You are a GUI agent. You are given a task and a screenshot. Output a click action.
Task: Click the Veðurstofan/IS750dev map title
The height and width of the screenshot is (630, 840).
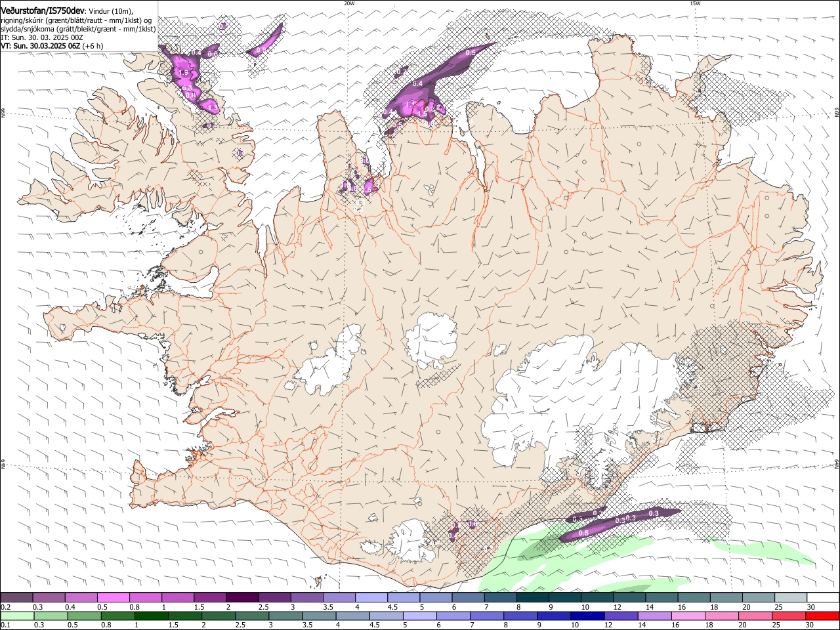point(42,10)
